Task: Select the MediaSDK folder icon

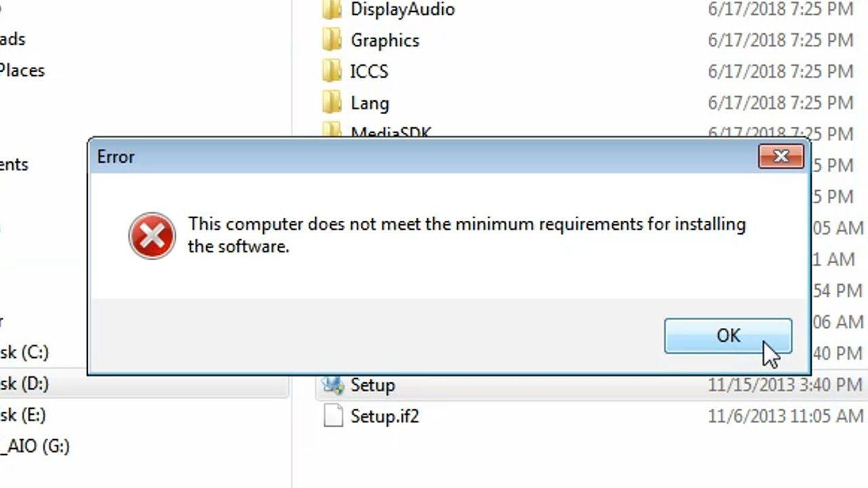Action: (332, 130)
